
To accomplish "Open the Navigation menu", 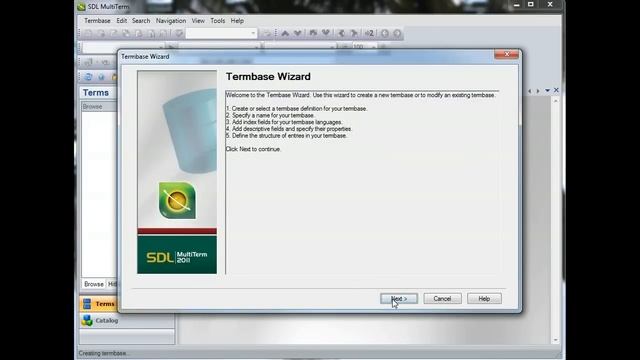I will click(171, 20).
